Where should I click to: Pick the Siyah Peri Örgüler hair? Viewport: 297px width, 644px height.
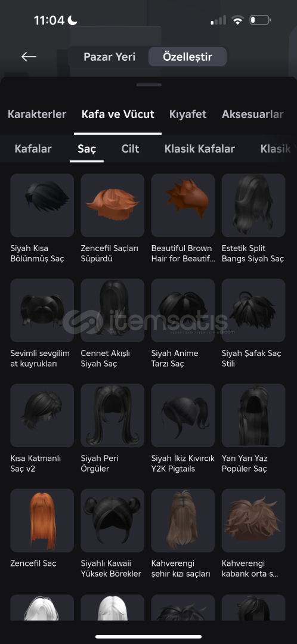point(113,416)
